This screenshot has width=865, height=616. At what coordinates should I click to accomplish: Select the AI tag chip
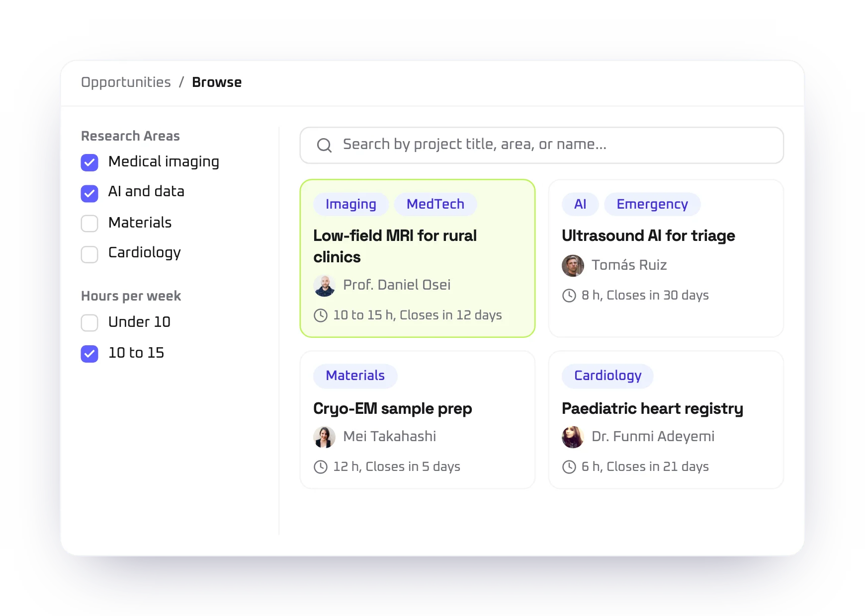(580, 204)
